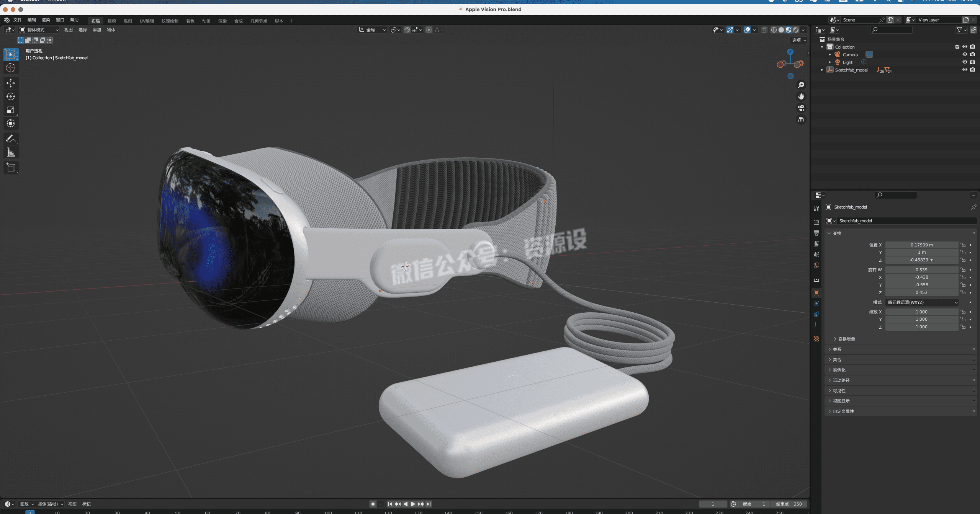Open shading options dropdown arrow

click(x=803, y=30)
